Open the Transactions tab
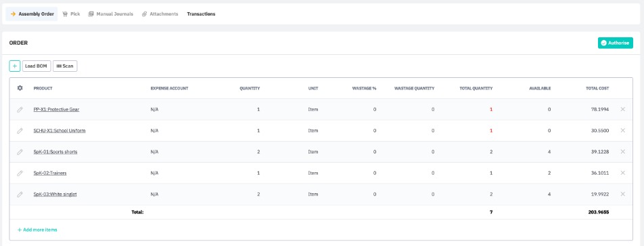The width and height of the screenshot is (644, 246). click(202, 14)
